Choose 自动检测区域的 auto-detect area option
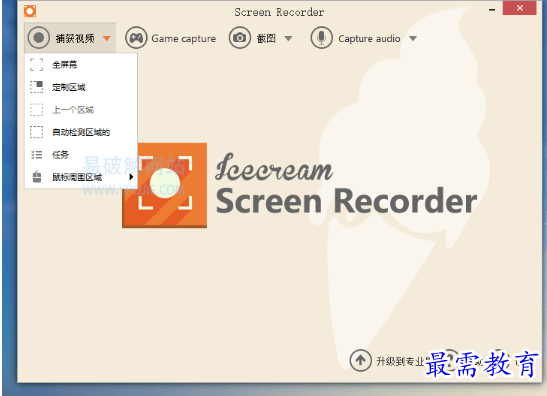Screen dimensions: 547x396 pos(81,132)
